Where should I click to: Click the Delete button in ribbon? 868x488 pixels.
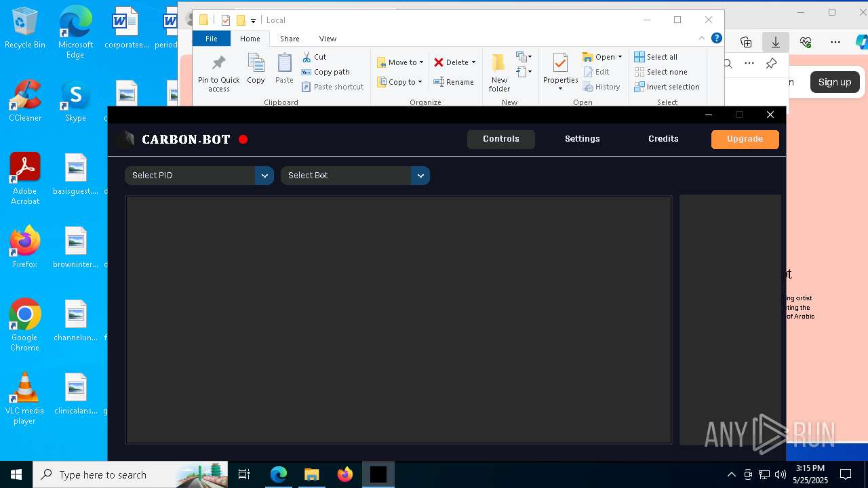point(454,62)
